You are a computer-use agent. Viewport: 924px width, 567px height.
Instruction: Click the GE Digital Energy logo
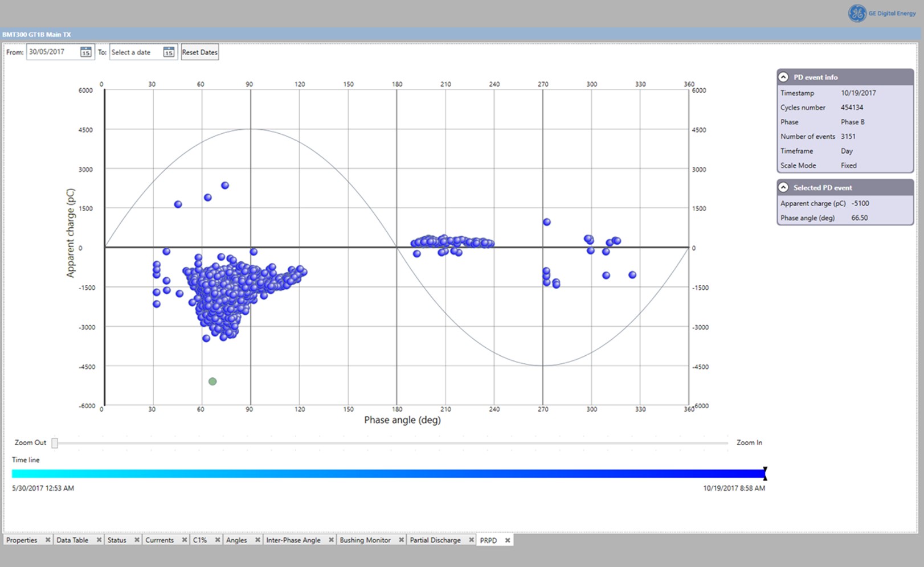881,13
